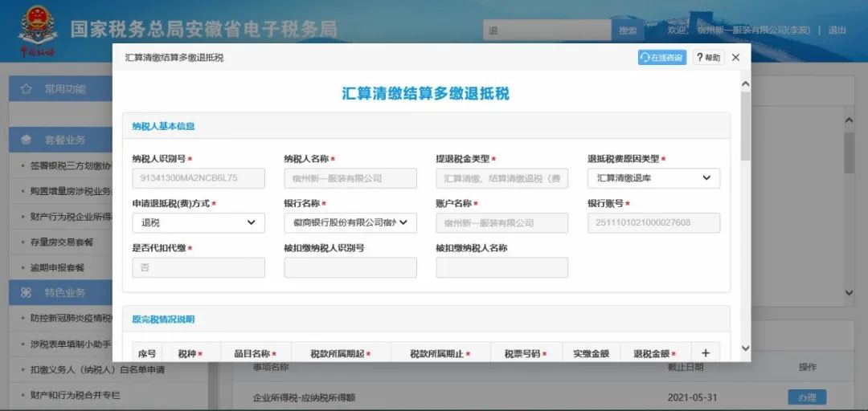The height and width of the screenshot is (411, 868).
Task: Click the dialog scrollbar down arrow
Action: pos(745,348)
